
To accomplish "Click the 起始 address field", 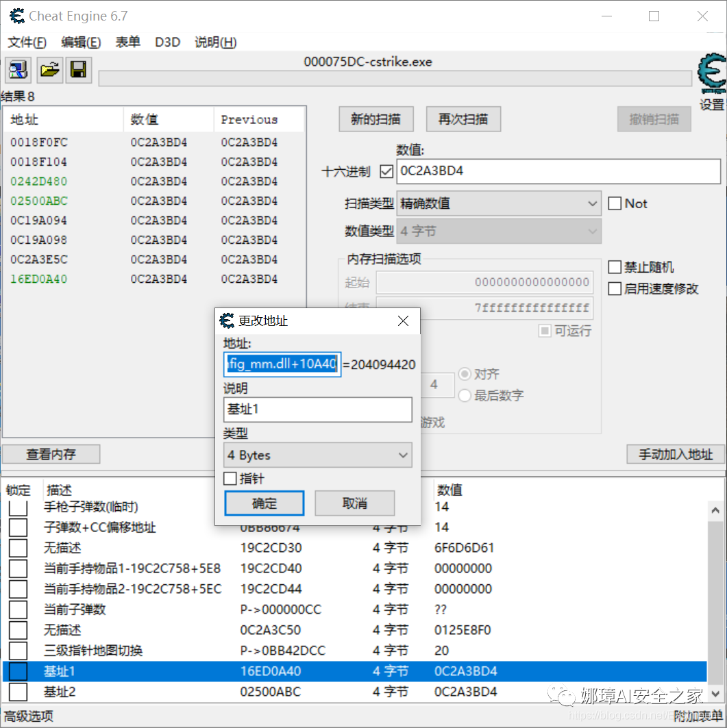I will tap(484, 282).
